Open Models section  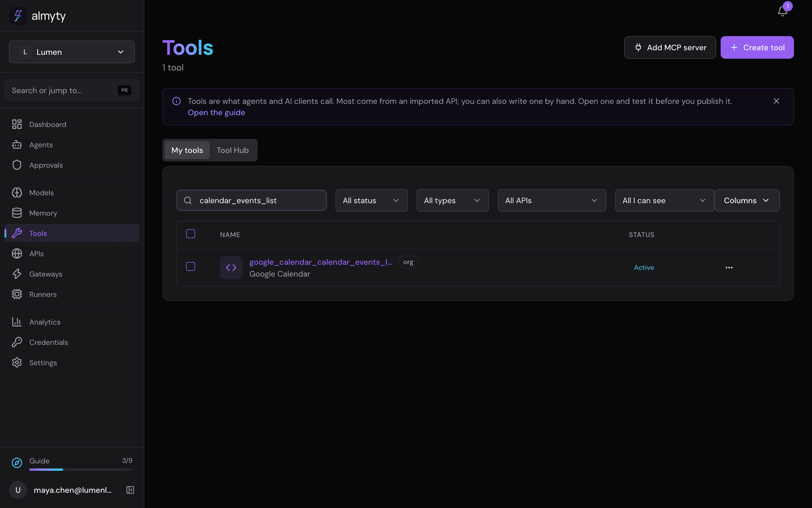pos(72,192)
